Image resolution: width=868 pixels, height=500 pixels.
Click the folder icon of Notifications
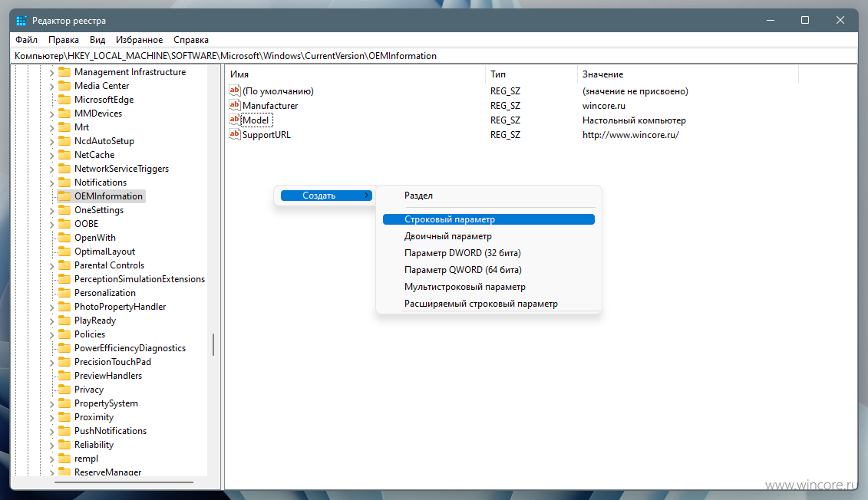[x=64, y=182]
